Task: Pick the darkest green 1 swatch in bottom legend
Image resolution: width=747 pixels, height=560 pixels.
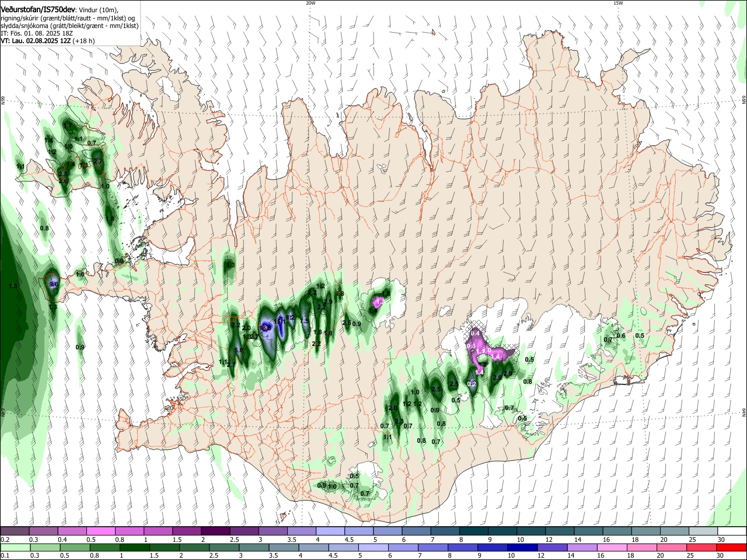Action: (134, 547)
